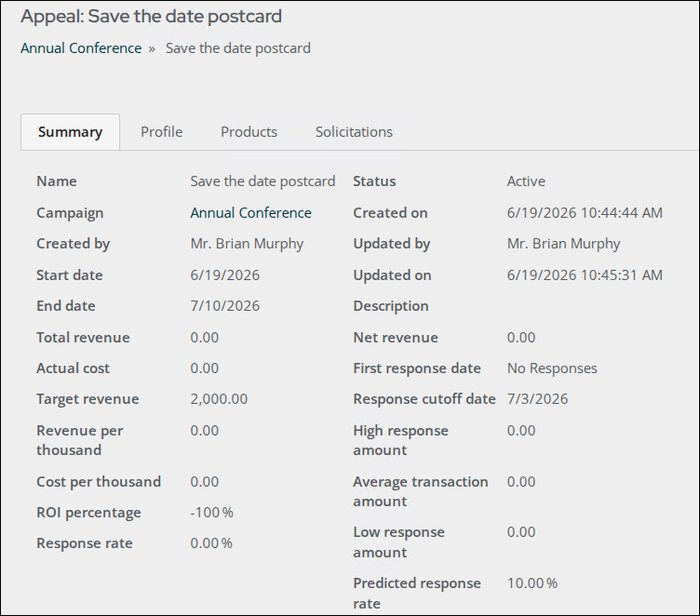Click the Status value 'Active'
Image resolution: width=700 pixels, height=616 pixels.
click(526, 181)
